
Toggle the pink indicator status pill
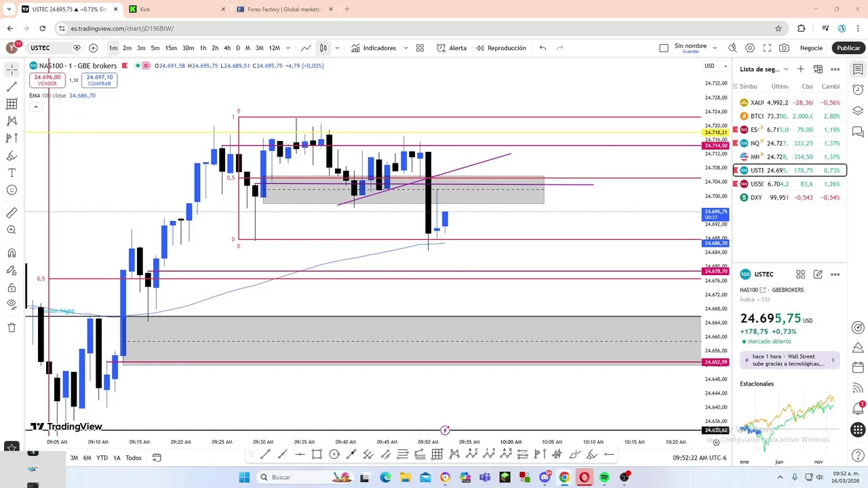(x=146, y=66)
